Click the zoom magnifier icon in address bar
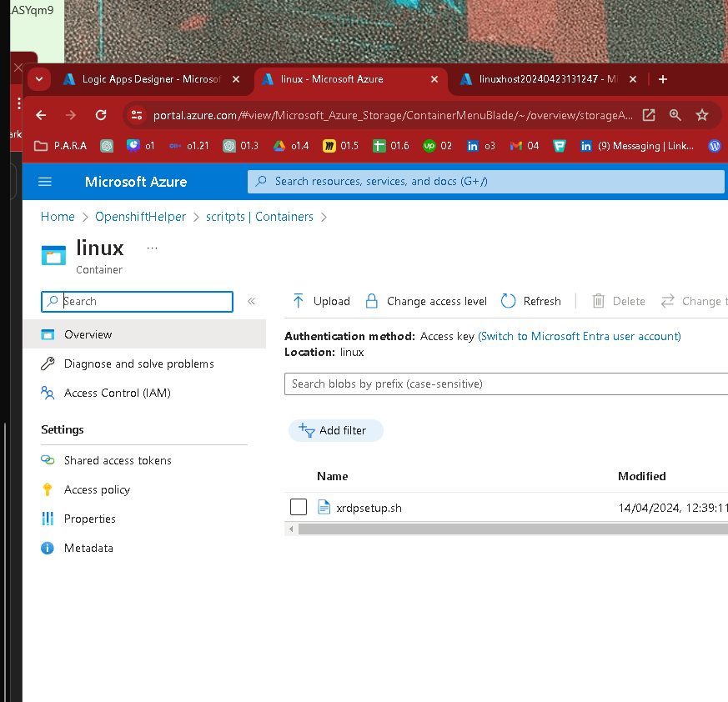The width and height of the screenshot is (728, 702). point(675,115)
